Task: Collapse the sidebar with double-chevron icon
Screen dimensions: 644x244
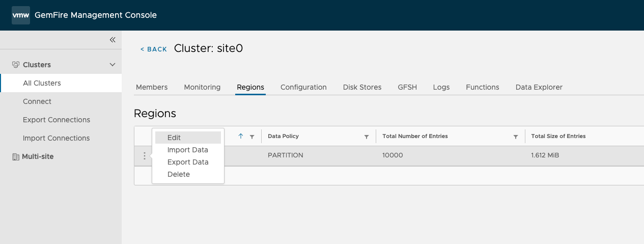Action: click(x=113, y=40)
